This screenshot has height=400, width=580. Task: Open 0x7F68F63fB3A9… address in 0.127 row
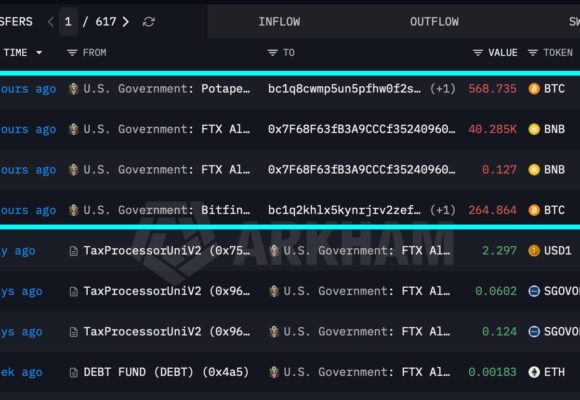click(361, 169)
